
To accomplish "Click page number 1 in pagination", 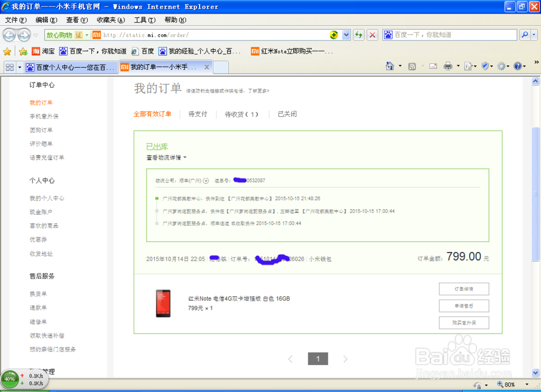I will pyautogui.click(x=318, y=358).
